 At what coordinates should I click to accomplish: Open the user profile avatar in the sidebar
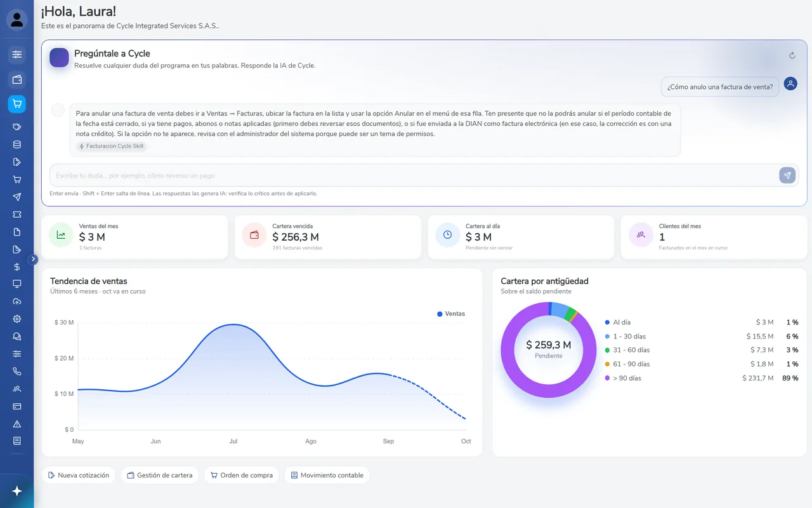pyautogui.click(x=16, y=20)
